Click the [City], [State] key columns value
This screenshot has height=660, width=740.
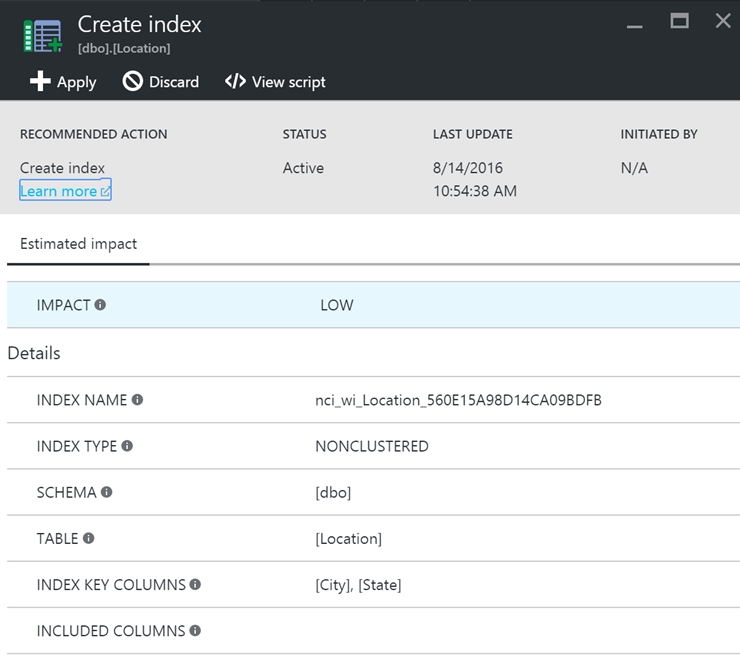tap(358, 585)
